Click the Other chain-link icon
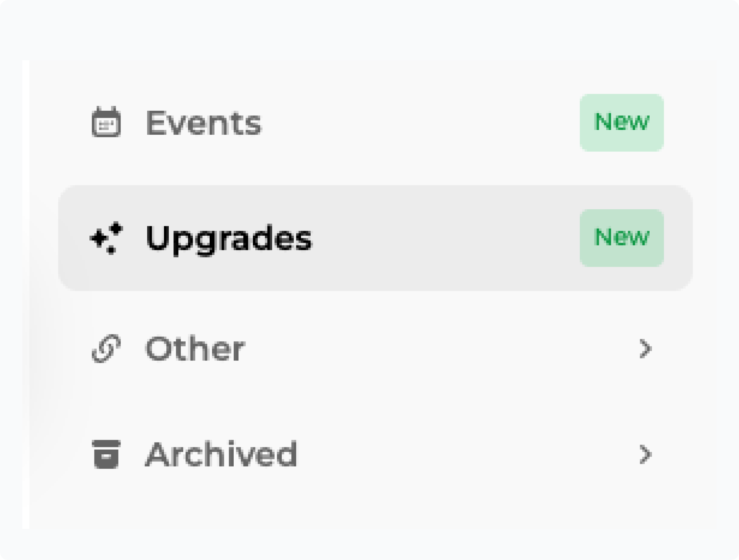This screenshot has width=739, height=560. [x=106, y=349]
